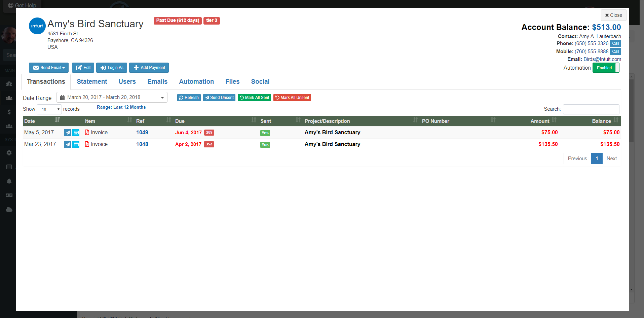Click the Send Unsent button
Viewport: 644px width, 318px height.
(219, 98)
